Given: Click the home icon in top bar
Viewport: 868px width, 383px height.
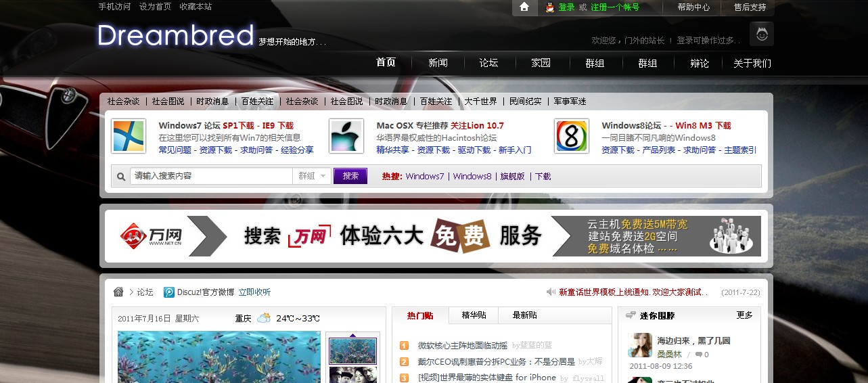Looking at the screenshot, I should point(524,7).
